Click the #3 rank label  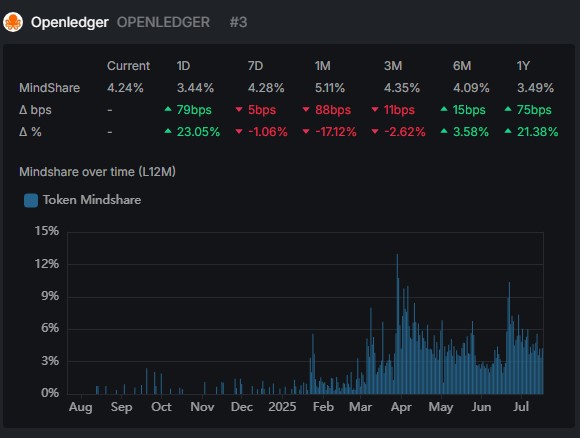pyautogui.click(x=238, y=22)
